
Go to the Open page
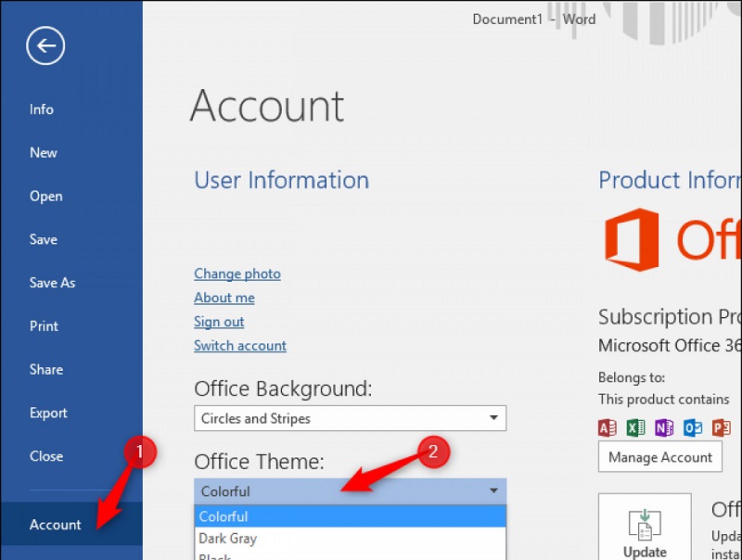45,197
